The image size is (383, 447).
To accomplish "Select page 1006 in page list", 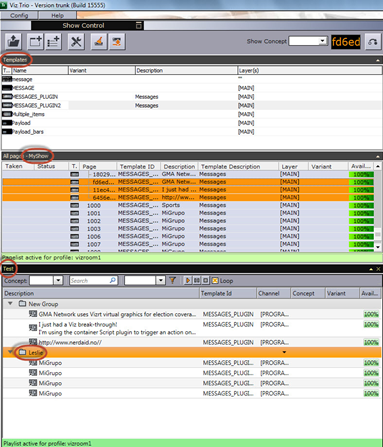I will click(x=188, y=236).
